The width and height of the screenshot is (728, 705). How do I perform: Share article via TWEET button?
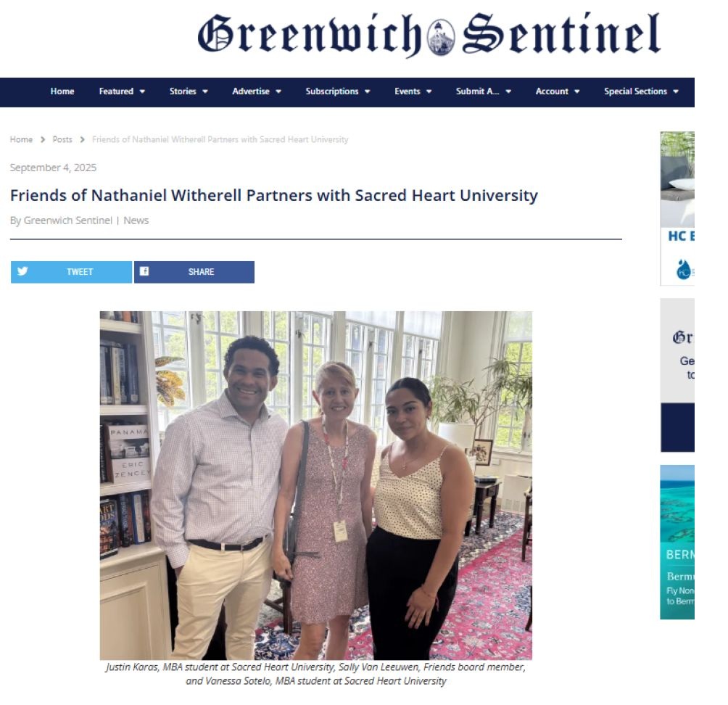coord(72,272)
